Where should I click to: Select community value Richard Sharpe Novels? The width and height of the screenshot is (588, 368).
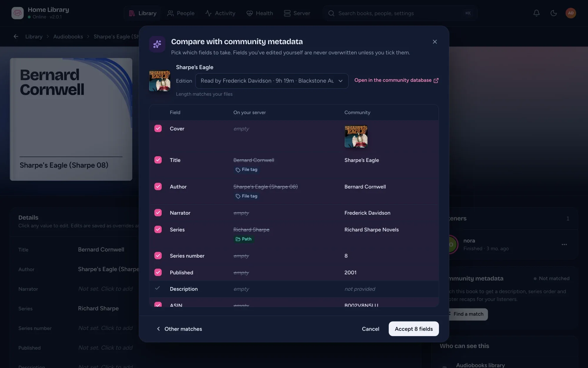tap(371, 230)
